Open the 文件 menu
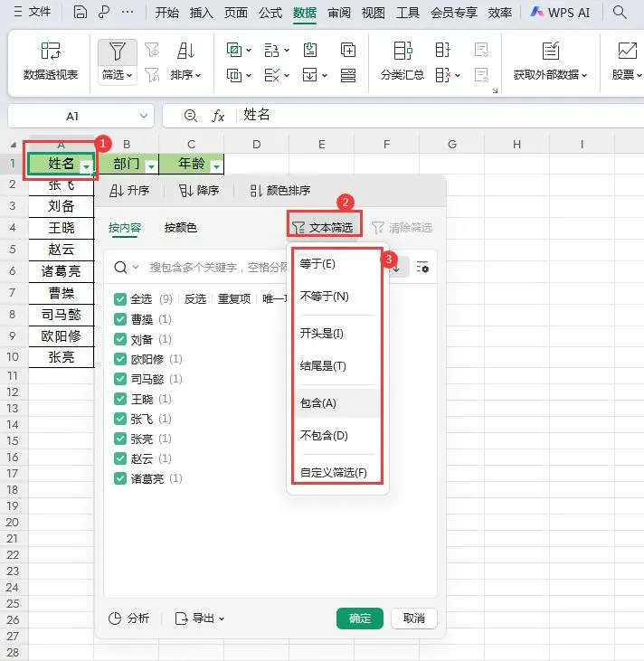644x661 pixels. (33, 12)
